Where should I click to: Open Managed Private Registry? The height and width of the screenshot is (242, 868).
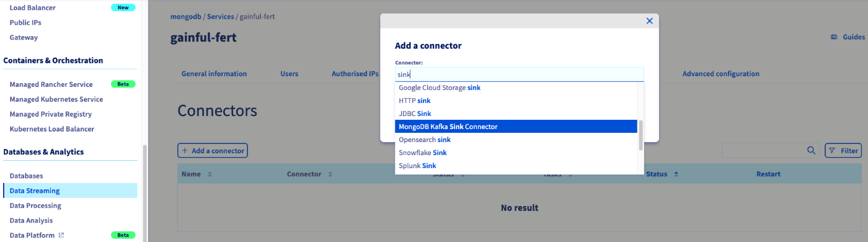(x=51, y=114)
